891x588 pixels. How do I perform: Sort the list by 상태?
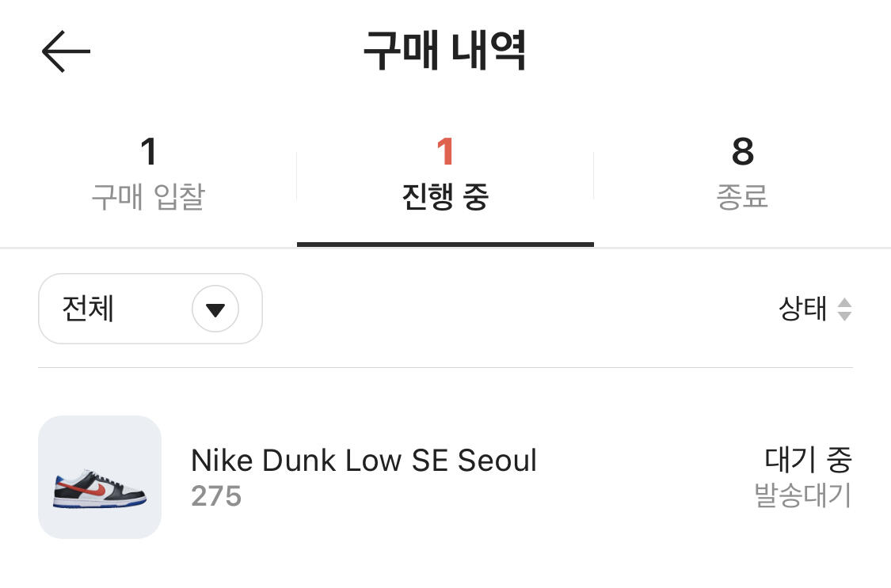coord(815,309)
